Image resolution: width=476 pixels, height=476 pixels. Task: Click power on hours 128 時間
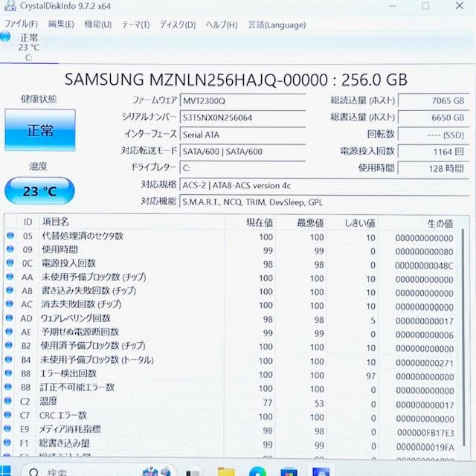(x=433, y=168)
